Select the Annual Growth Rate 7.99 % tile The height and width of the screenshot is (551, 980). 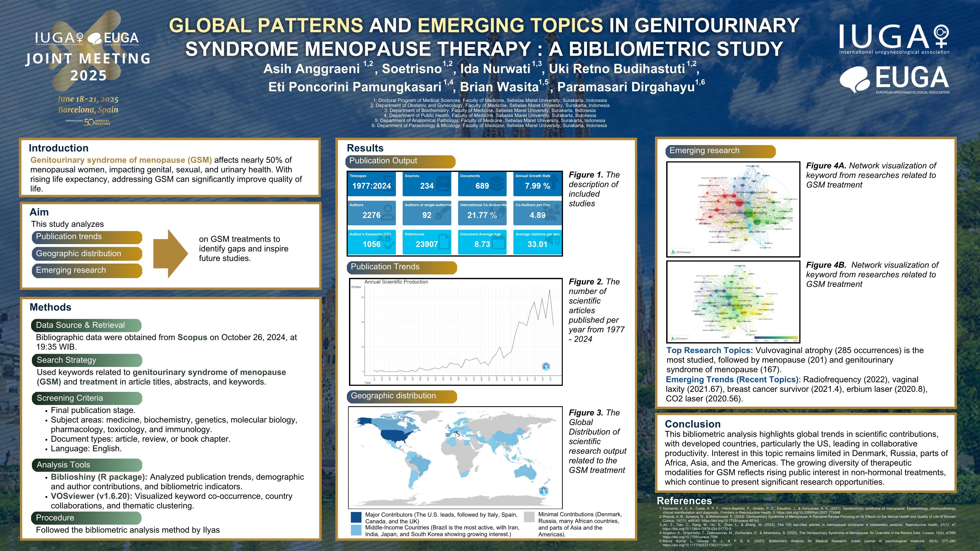(x=537, y=184)
